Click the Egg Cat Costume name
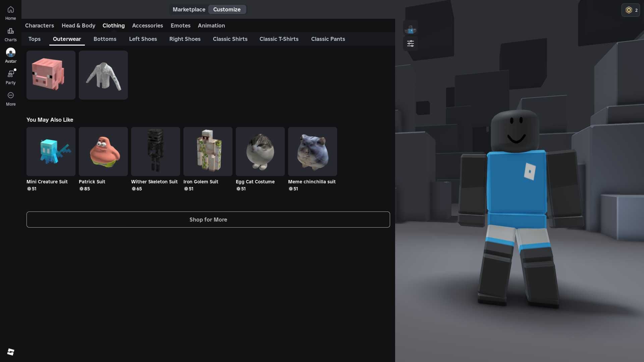 [255, 182]
